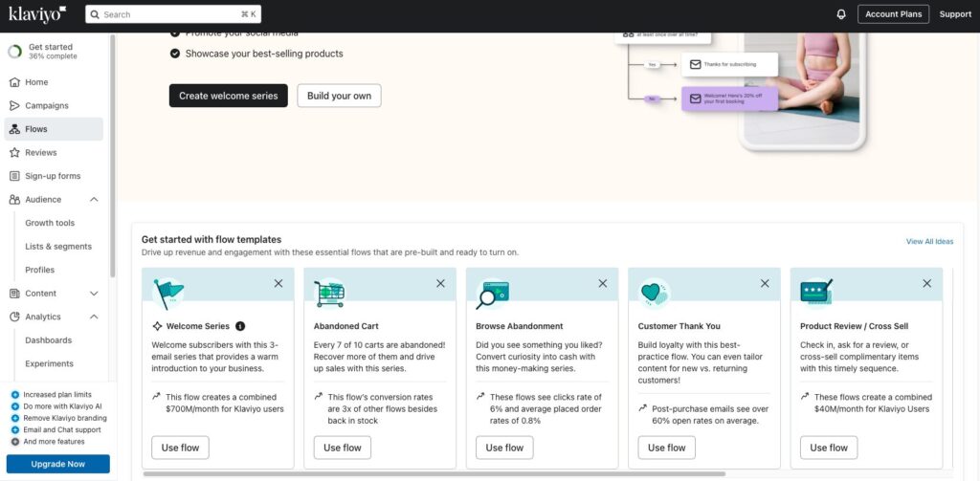
Task: Click the Welcome Series flag illustration
Action: click(168, 294)
